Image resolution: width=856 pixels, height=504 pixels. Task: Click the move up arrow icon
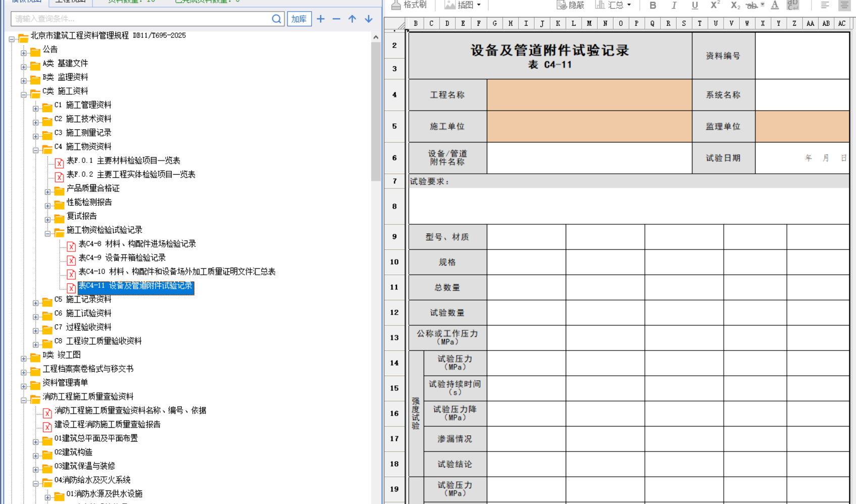click(353, 19)
